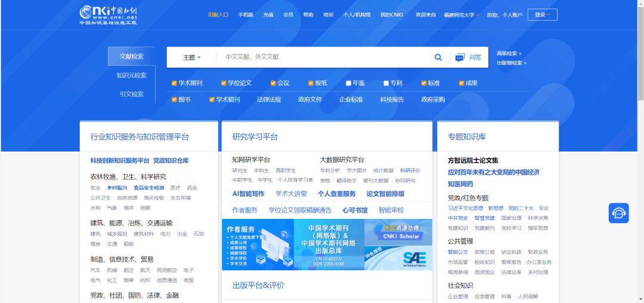Open 应对百年未有之大变局的中国经济 link
This screenshot has width=644, height=303.
tap(494, 172)
